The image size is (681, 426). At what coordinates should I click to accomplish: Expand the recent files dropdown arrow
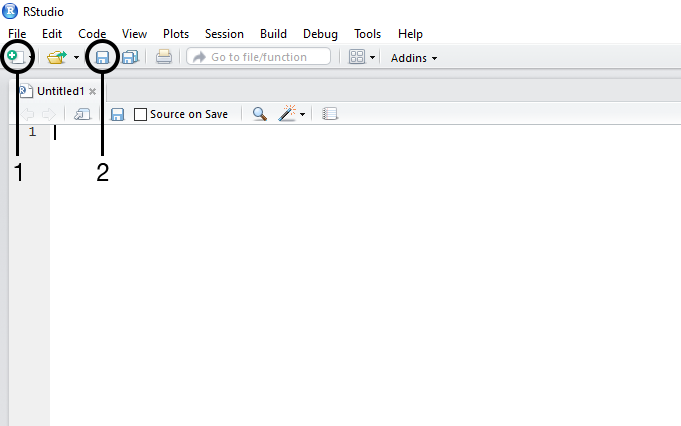click(76, 58)
